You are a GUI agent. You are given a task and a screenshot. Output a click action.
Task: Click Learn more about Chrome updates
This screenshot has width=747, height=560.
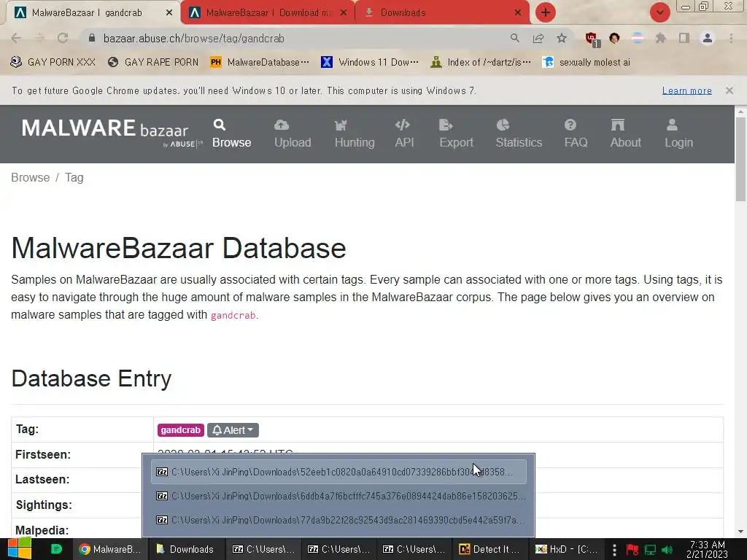686,90
